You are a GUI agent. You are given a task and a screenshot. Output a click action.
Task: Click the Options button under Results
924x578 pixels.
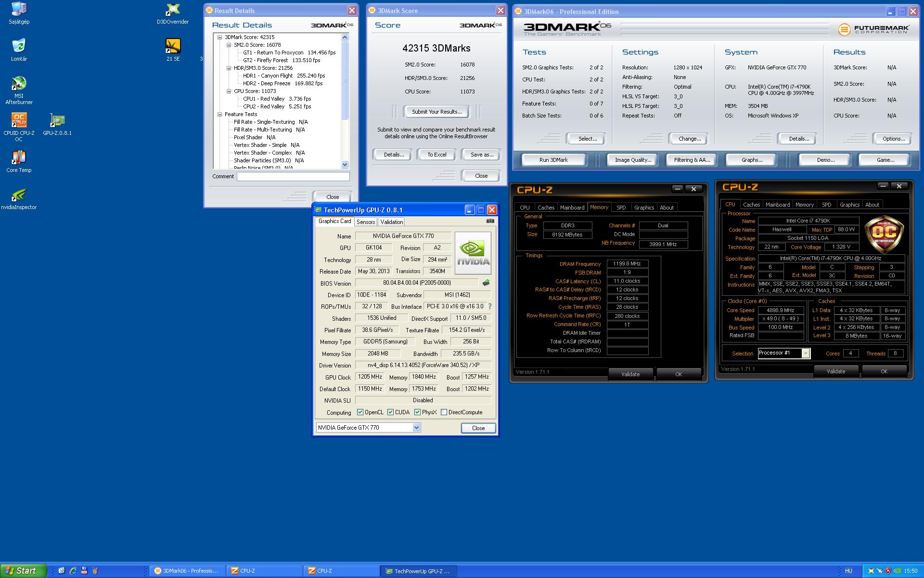pos(893,139)
